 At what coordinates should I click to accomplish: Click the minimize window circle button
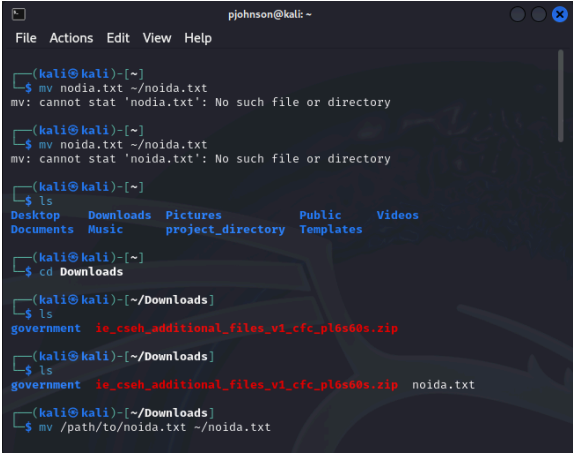(x=517, y=15)
